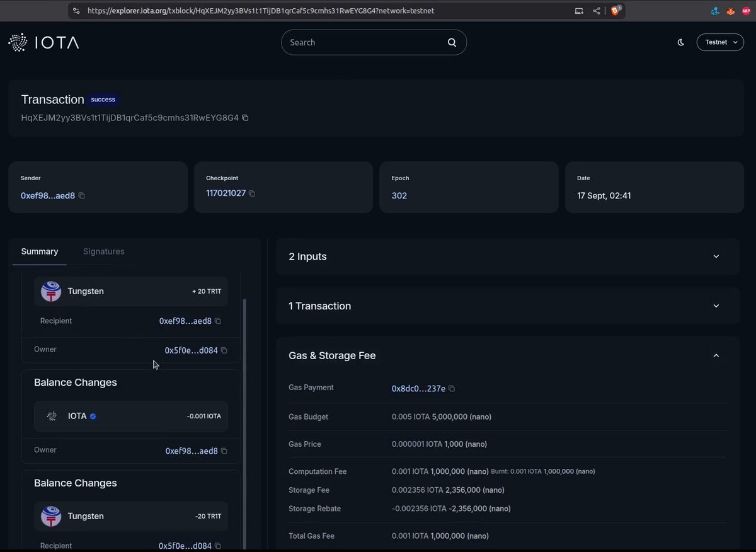The image size is (756, 552).
Task: Click the summary panel vertical scrollbar
Action: (244, 425)
